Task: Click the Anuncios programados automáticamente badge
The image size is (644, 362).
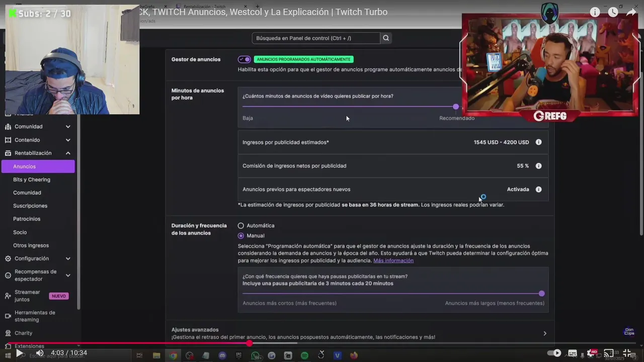Action: pos(303,59)
